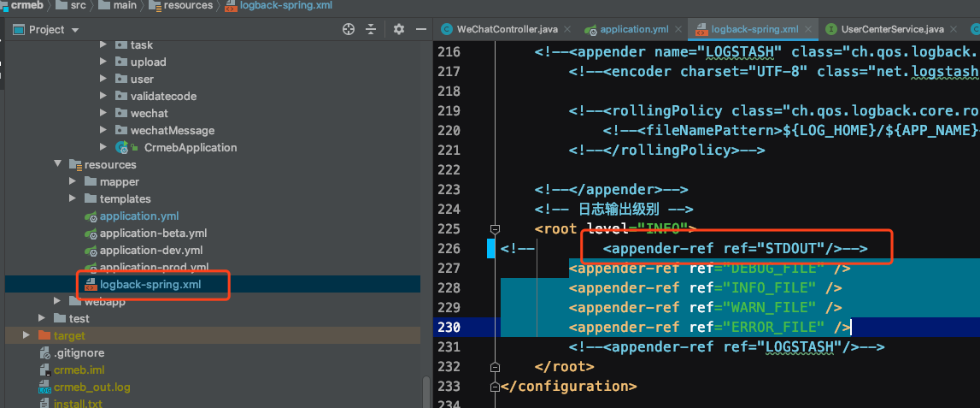The height and width of the screenshot is (408, 980).
Task: Expand the wechat folder
Action: click(103, 113)
